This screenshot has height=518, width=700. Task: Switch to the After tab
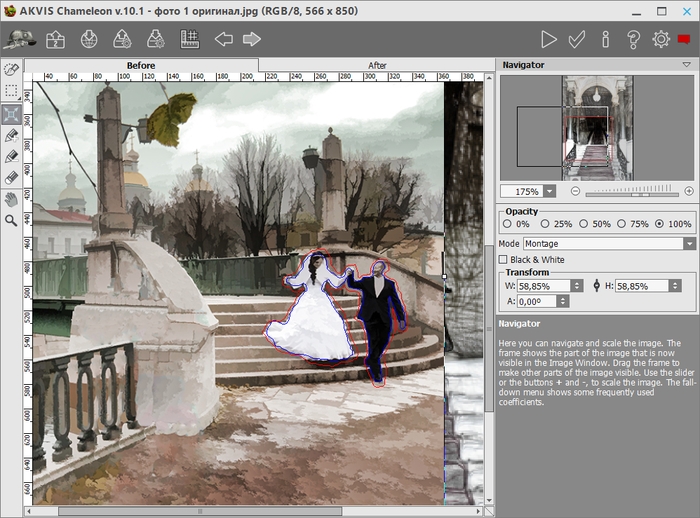coord(377,65)
